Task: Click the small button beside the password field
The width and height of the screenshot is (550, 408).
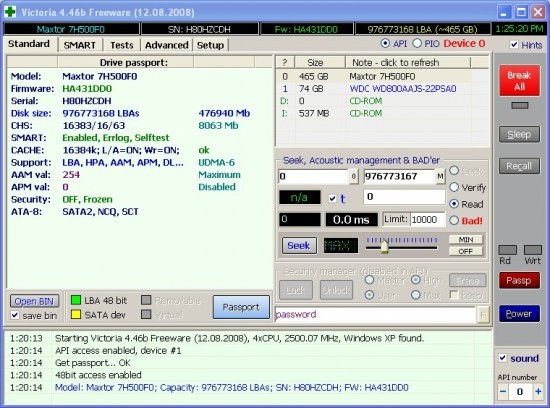Action: tap(483, 315)
